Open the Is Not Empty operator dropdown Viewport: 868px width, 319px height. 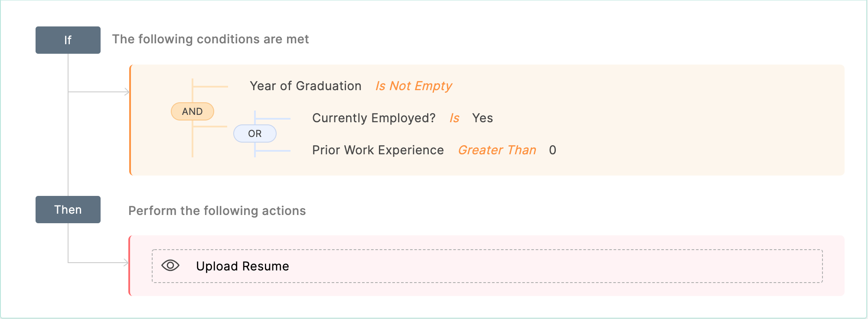(414, 86)
